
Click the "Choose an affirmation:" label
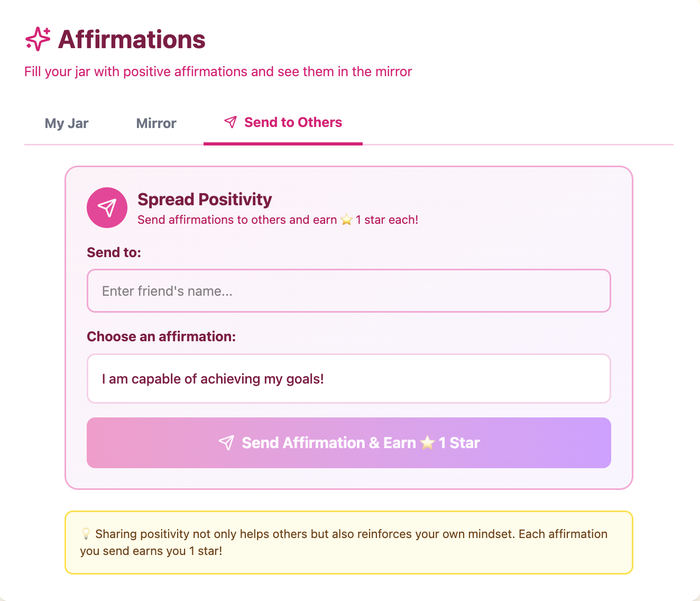[161, 336]
